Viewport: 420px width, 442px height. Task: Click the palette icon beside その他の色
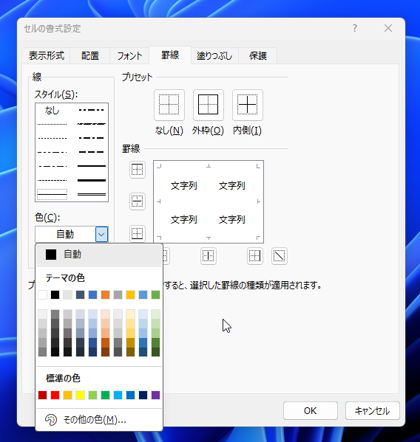click(x=51, y=420)
